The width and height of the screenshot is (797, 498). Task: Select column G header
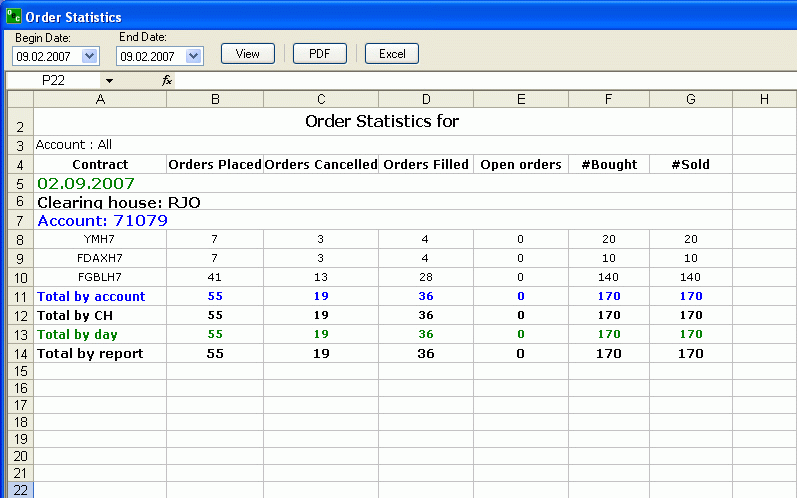pyautogui.click(x=690, y=98)
